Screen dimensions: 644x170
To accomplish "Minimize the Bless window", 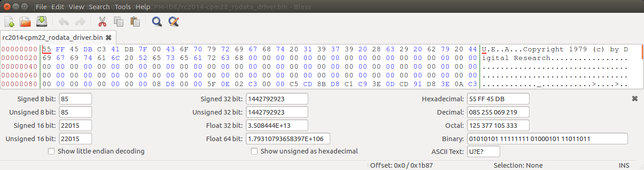I will pyautogui.click(x=15, y=7).
